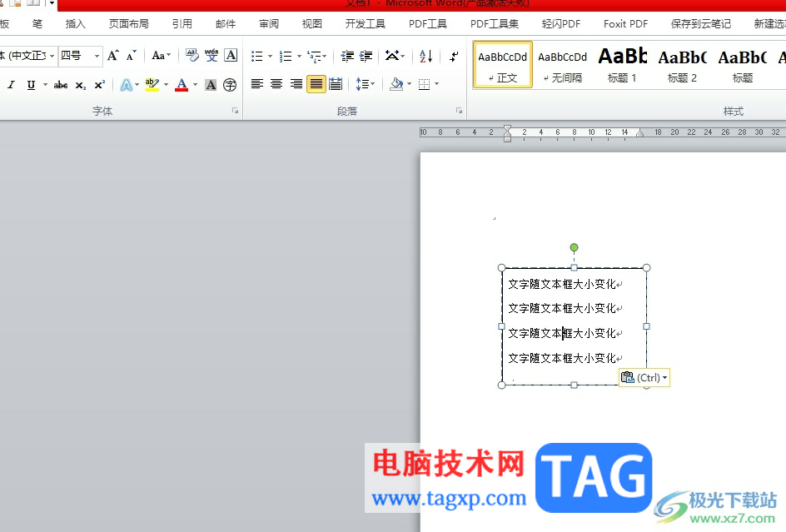Open Asian layout icon
Image resolution: width=786 pixels, height=532 pixels.
[395, 56]
